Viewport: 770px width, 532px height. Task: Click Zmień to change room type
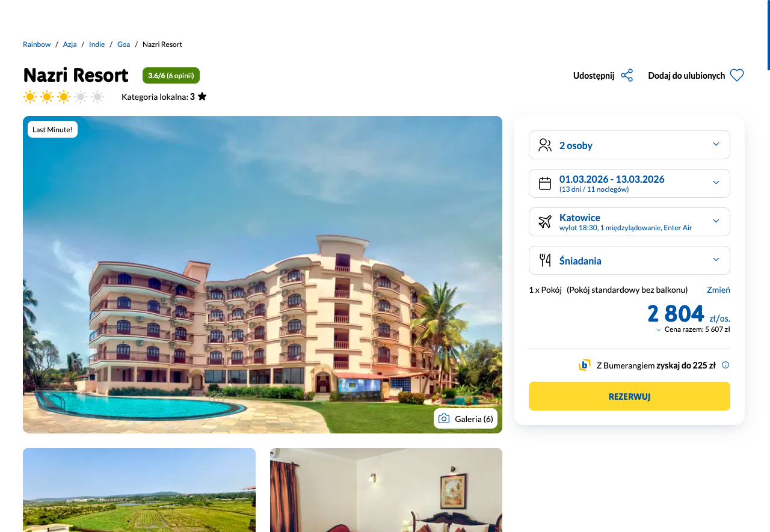718,290
